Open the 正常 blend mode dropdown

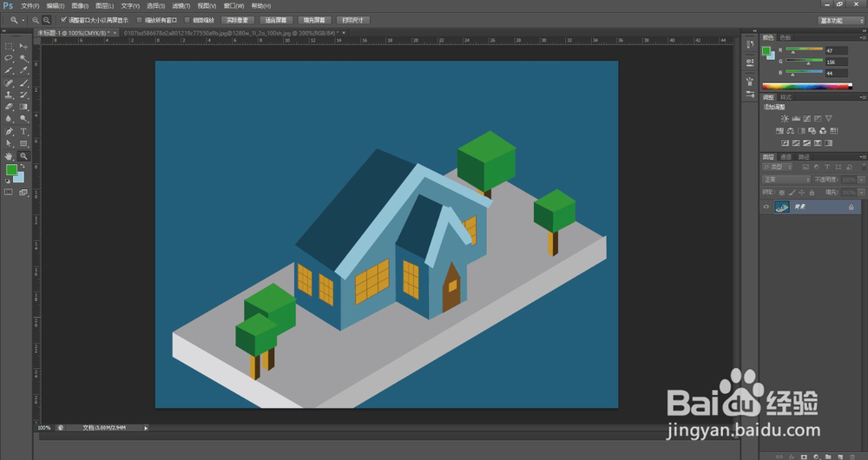pos(786,180)
